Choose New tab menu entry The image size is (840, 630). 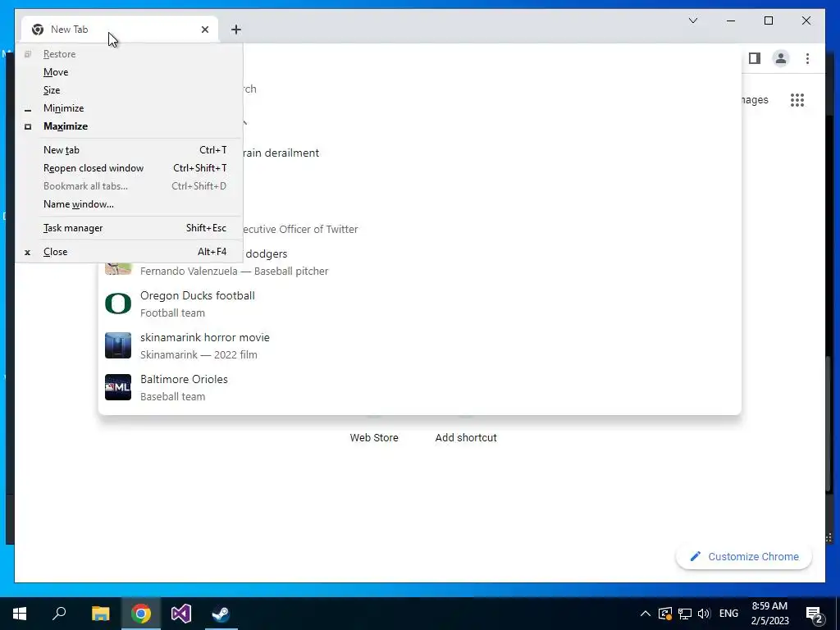coord(129,150)
